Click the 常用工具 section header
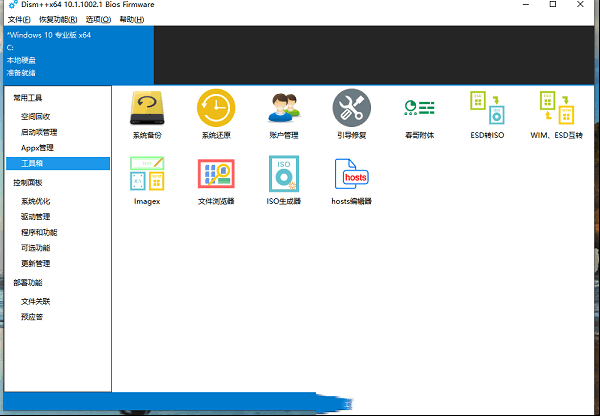Viewport: 600px width, 416px height. coord(28,98)
